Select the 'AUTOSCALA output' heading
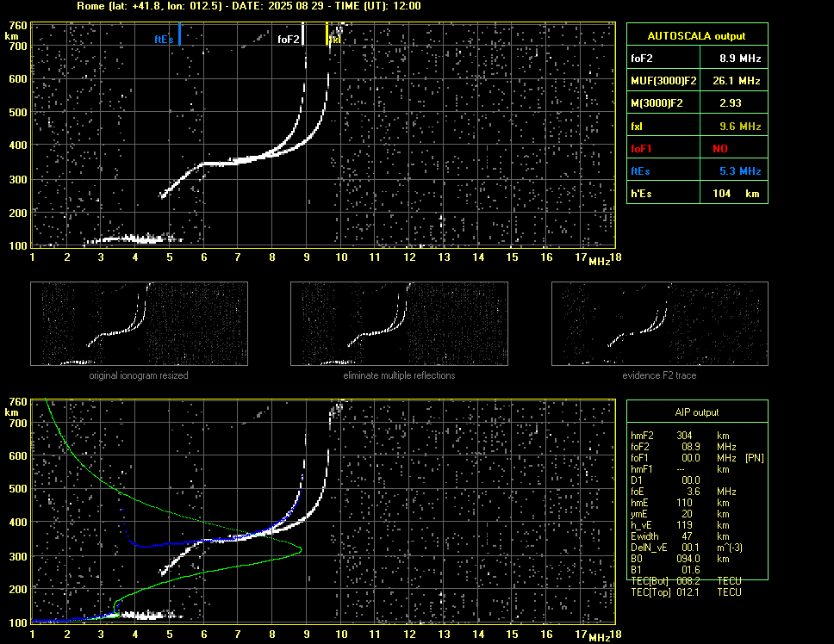834x644 pixels. (x=696, y=36)
